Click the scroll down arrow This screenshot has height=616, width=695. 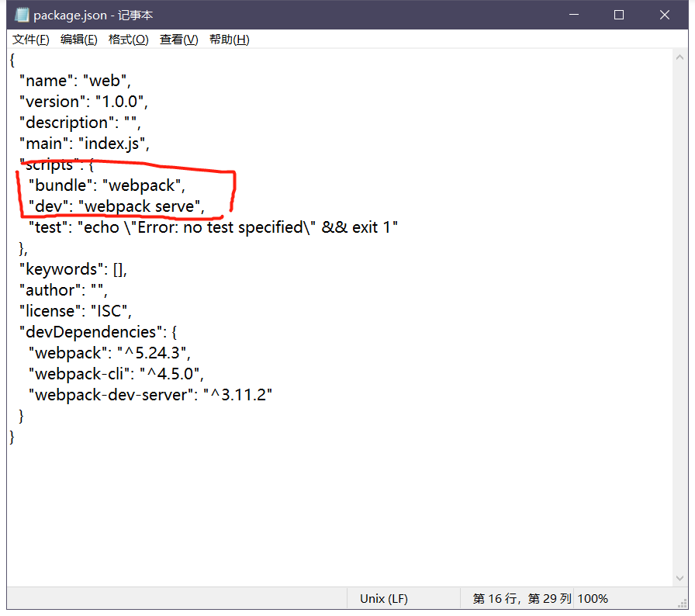[x=679, y=578]
